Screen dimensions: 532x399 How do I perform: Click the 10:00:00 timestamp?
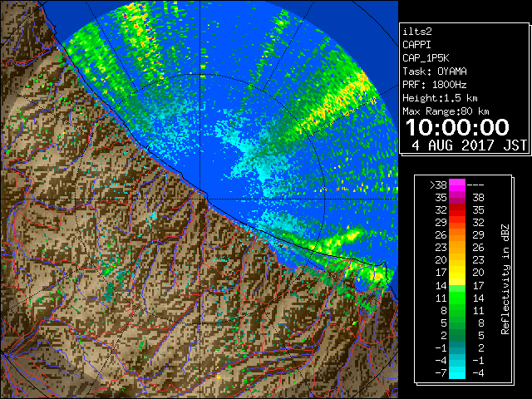[x=457, y=127]
